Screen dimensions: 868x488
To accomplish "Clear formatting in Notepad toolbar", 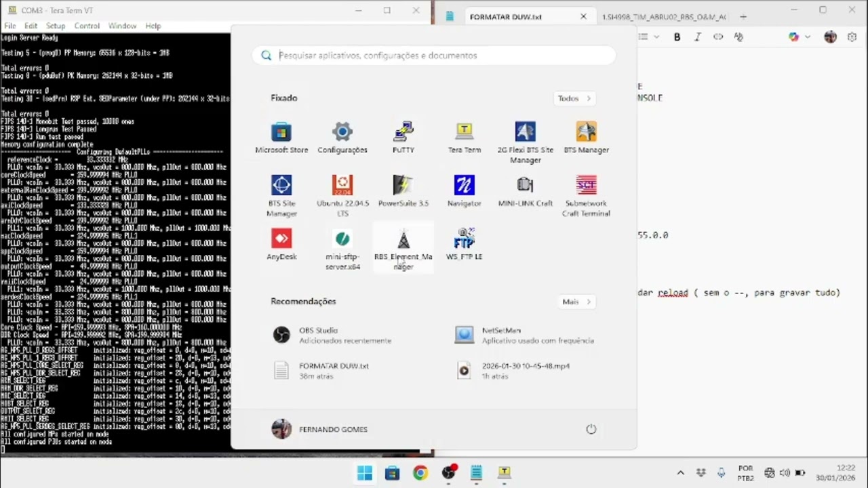I will coord(738,37).
